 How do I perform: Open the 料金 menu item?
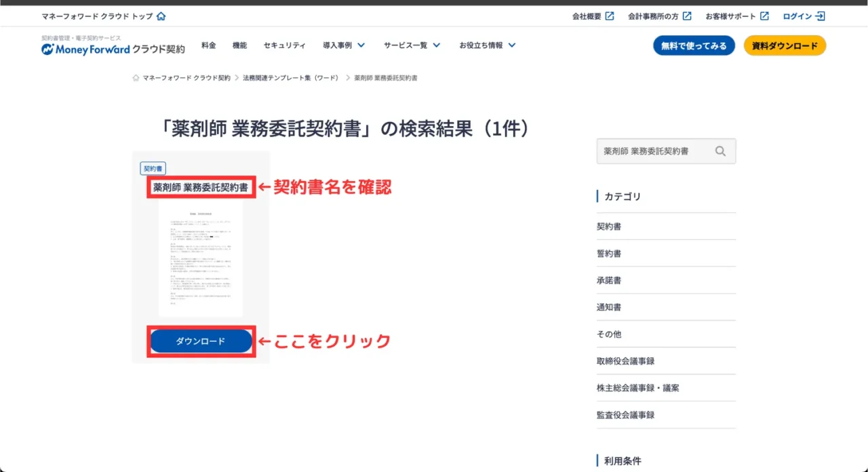[209, 45]
